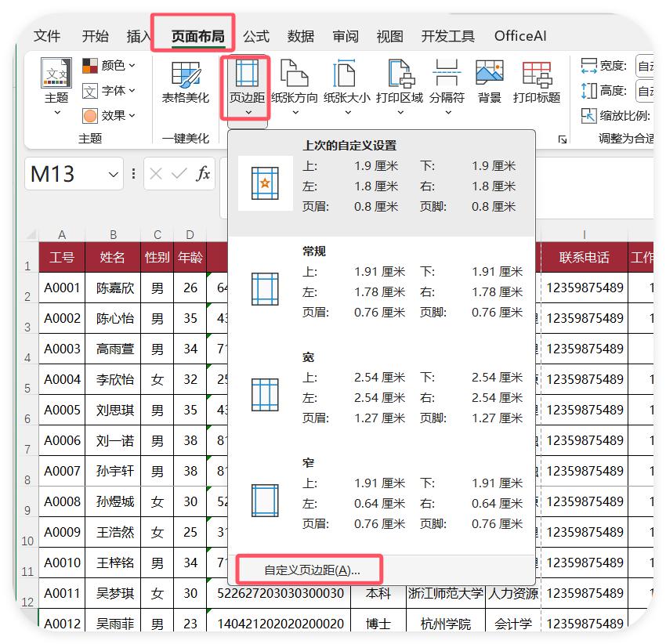The image size is (666, 644).
Task: Click the 缩放比例 scale icon
Action: pos(588,115)
